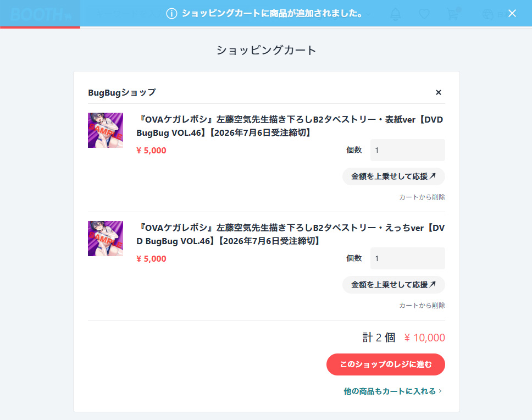Click the thumbnail of the 表紙ver tapestry
The width and height of the screenshot is (532, 420).
click(x=105, y=130)
